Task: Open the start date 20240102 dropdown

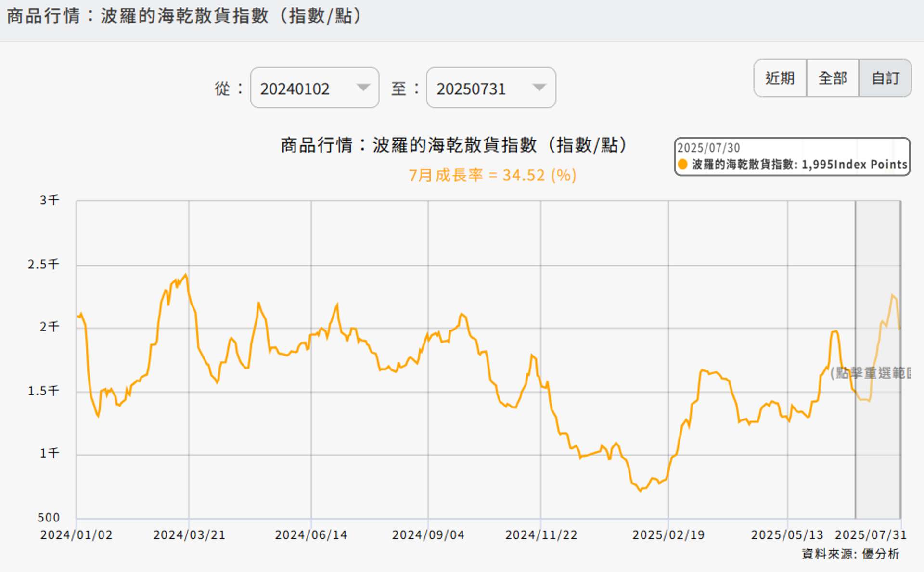Action: [x=315, y=88]
